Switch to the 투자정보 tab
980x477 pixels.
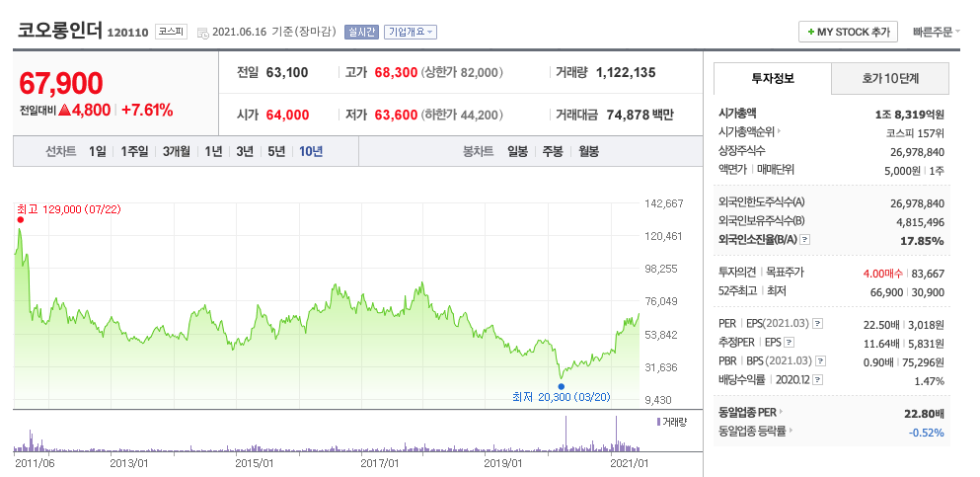point(773,79)
